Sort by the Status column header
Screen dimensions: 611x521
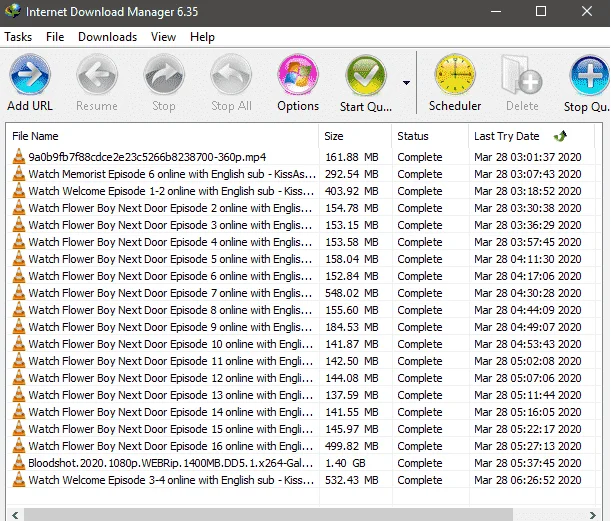tap(430, 136)
